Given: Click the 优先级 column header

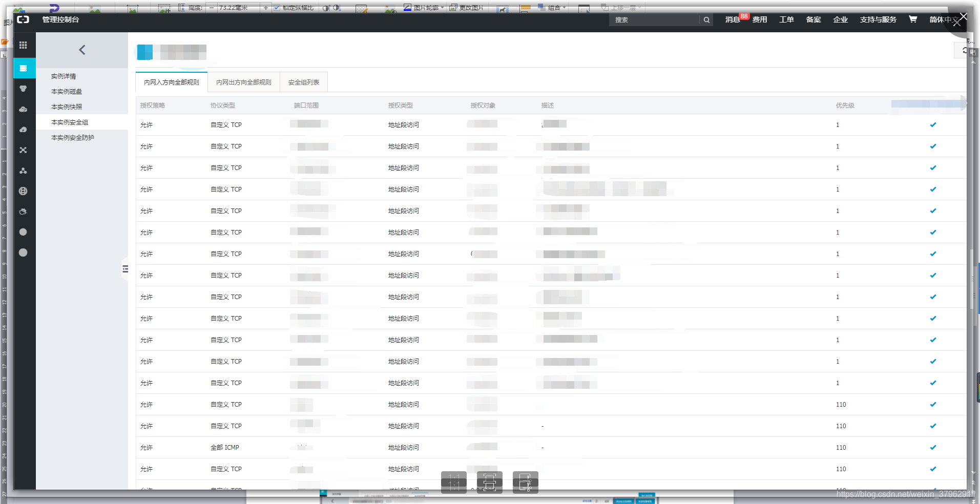Looking at the screenshot, I should tap(845, 106).
